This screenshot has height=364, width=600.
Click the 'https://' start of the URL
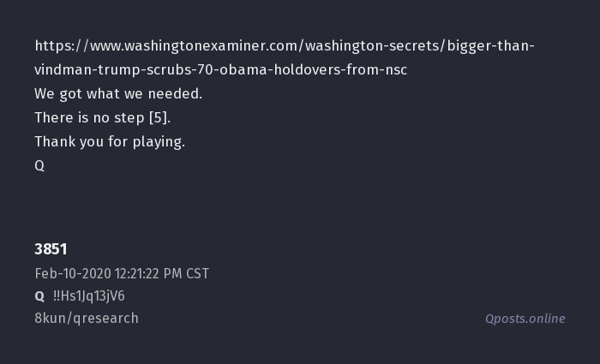[x=57, y=45]
